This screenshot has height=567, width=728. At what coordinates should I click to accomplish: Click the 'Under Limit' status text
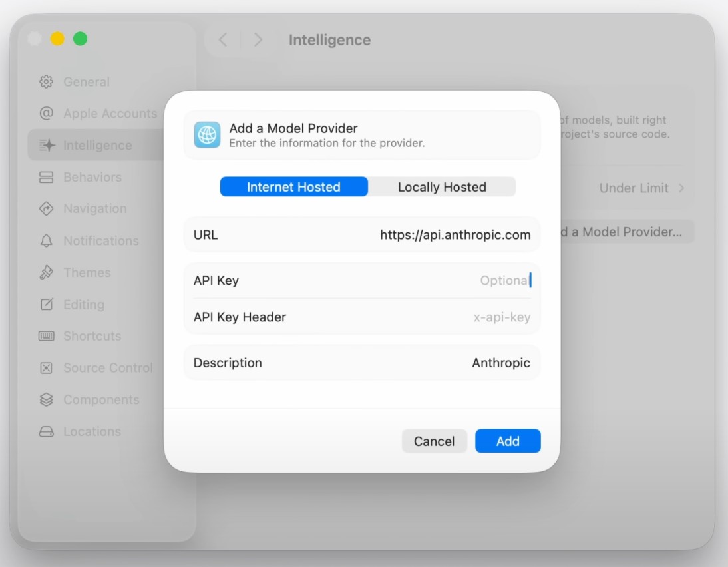634,188
